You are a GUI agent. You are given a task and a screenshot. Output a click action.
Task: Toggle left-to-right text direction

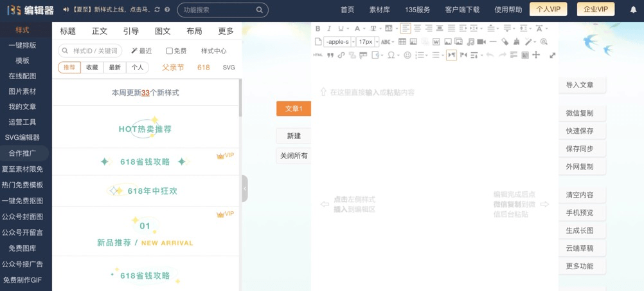pyautogui.click(x=451, y=55)
